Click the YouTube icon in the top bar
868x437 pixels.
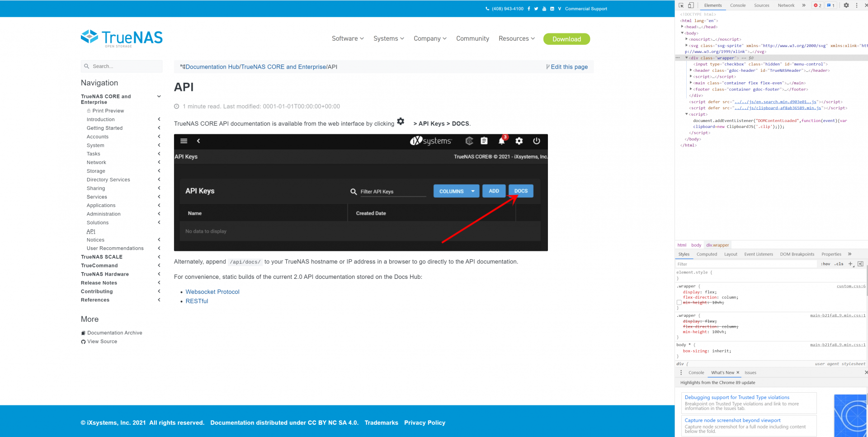tap(544, 9)
